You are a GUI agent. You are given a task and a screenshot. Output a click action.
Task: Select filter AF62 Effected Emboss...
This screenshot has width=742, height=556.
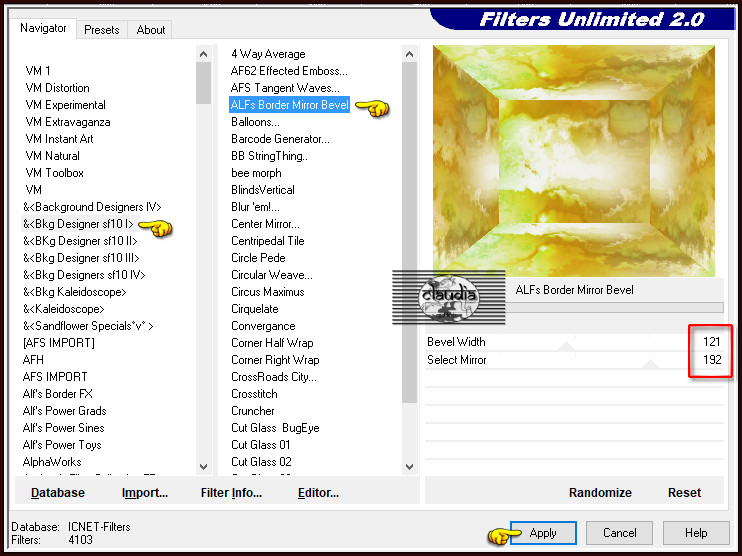coord(289,71)
